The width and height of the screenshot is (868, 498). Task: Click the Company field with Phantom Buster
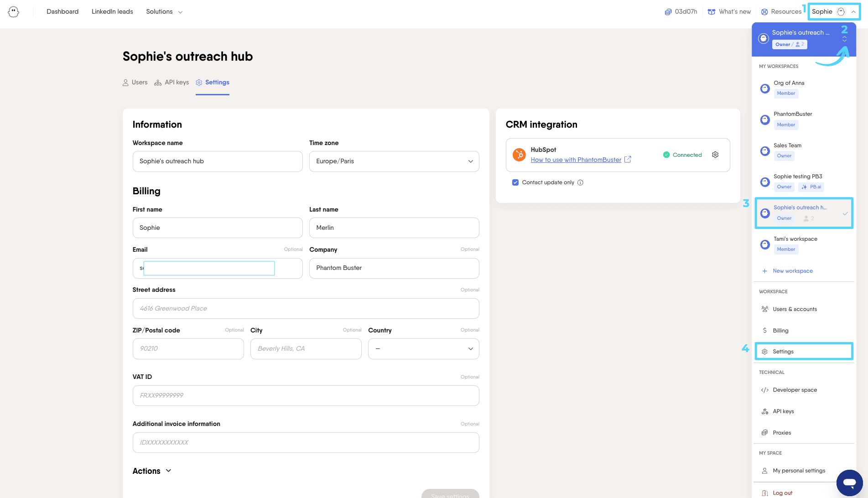tap(394, 268)
